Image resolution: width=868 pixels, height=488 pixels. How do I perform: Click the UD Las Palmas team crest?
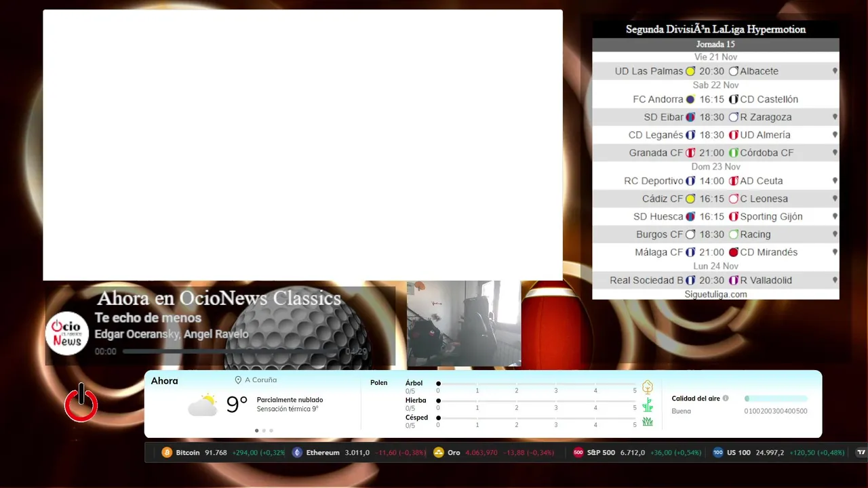tap(690, 71)
